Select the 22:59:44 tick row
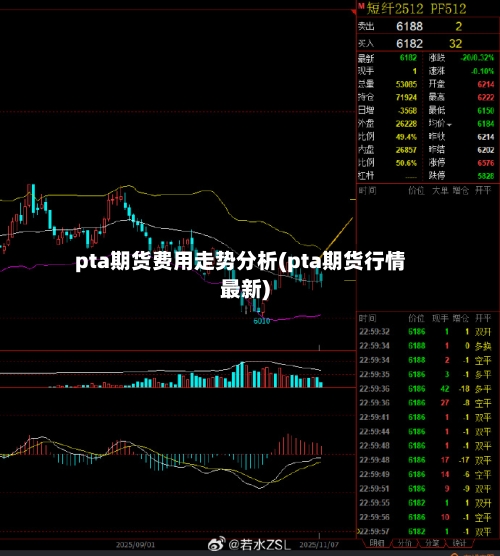Image resolution: width=500 pixels, height=556 pixels. (425, 432)
